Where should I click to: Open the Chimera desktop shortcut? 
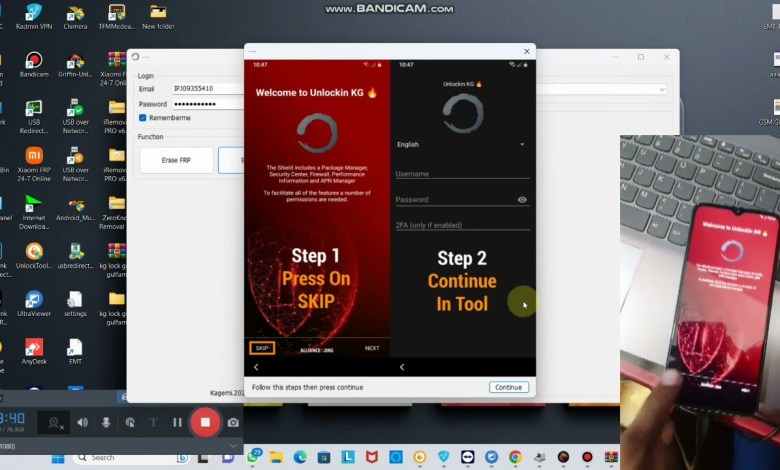click(x=75, y=15)
